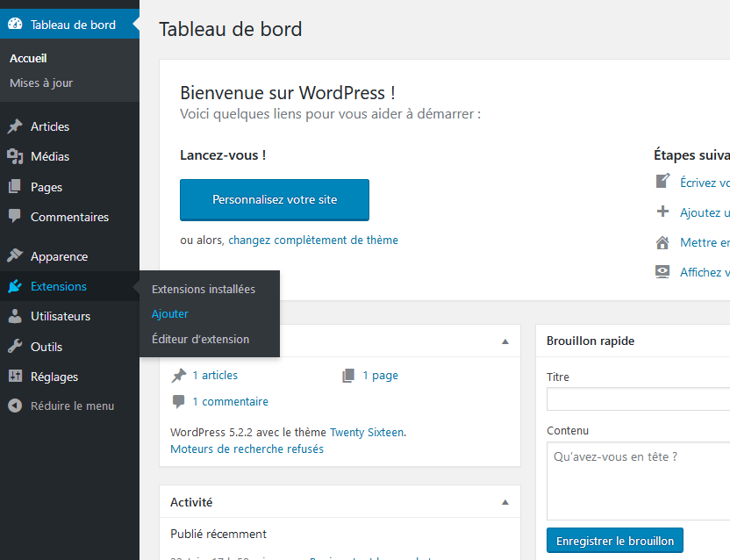This screenshot has width=730, height=560.
Task: Click the Extensions plug icon
Action: click(15, 286)
